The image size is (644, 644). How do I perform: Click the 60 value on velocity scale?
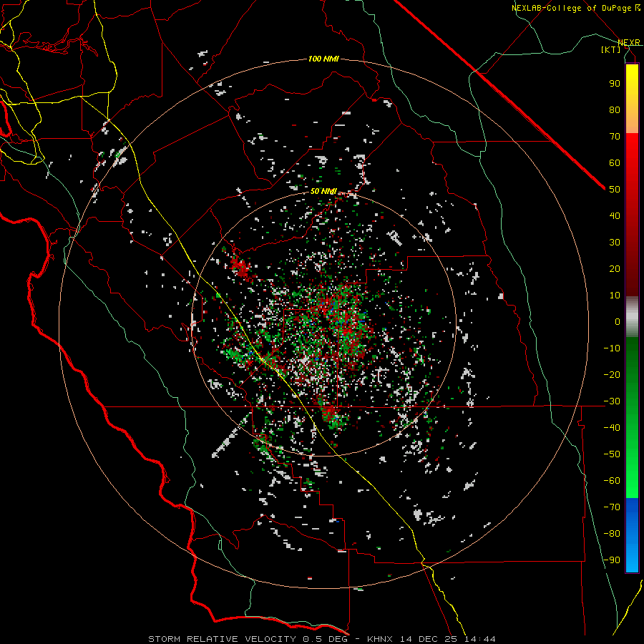point(615,162)
